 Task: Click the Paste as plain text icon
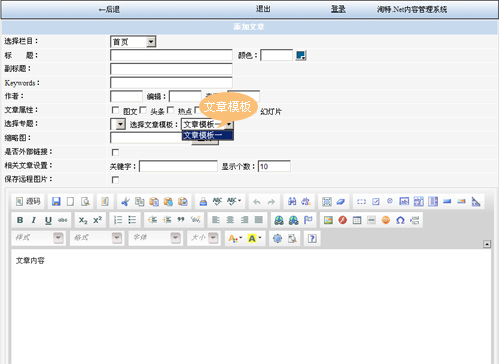[x=168, y=201]
